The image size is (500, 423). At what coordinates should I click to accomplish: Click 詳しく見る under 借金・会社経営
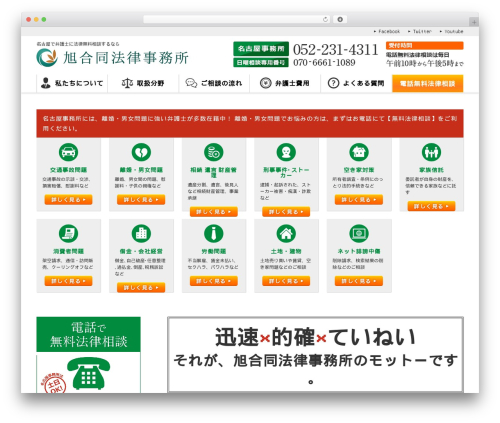pos(141,288)
